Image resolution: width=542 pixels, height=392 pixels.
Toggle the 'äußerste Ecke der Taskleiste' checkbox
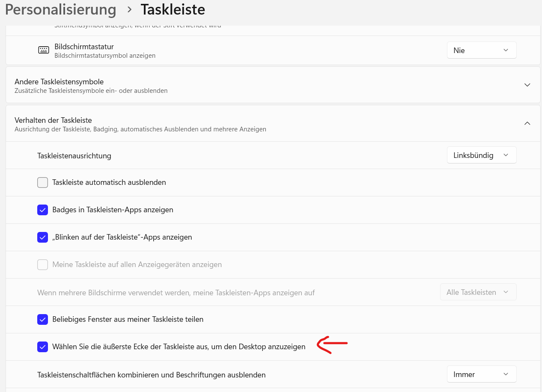pos(42,347)
